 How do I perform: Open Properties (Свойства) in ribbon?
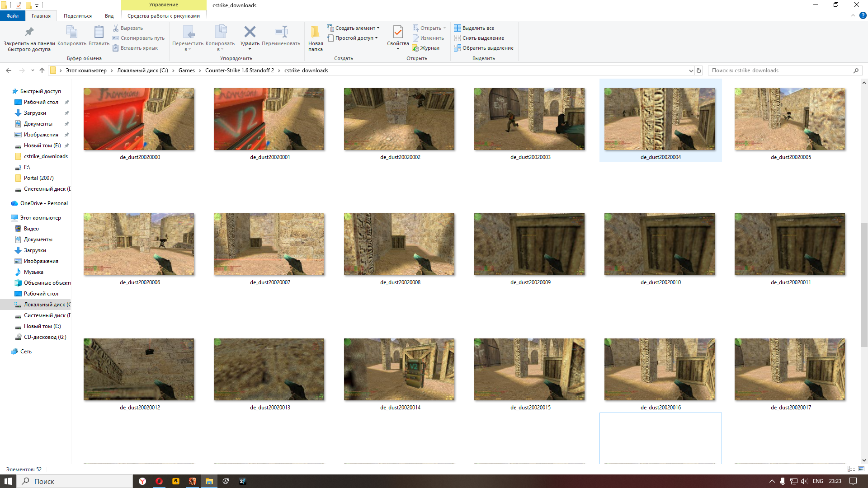[x=398, y=33]
